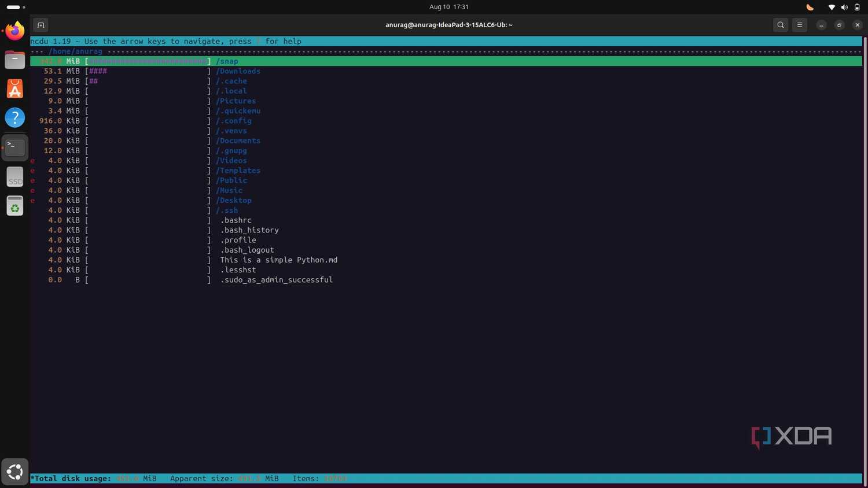
Task: Open the Help icon in the dock
Action: point(15,118)
